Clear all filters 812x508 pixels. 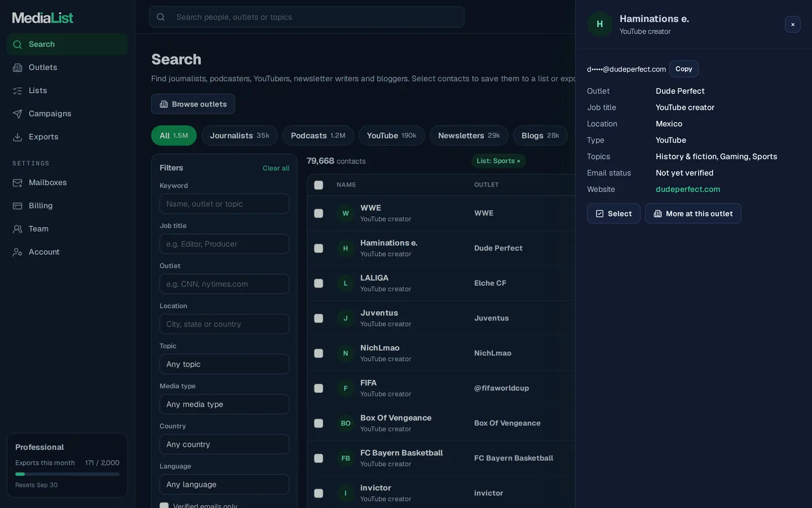tap(276, 168)
